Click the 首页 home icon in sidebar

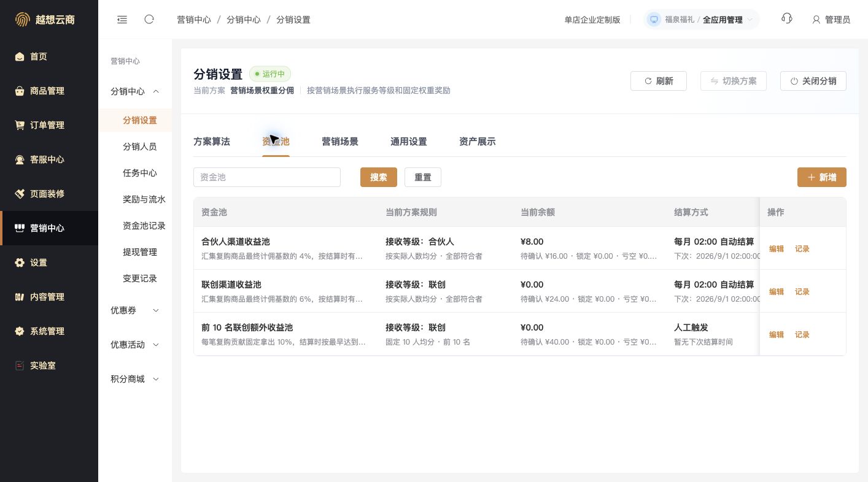tap(20, 56)
